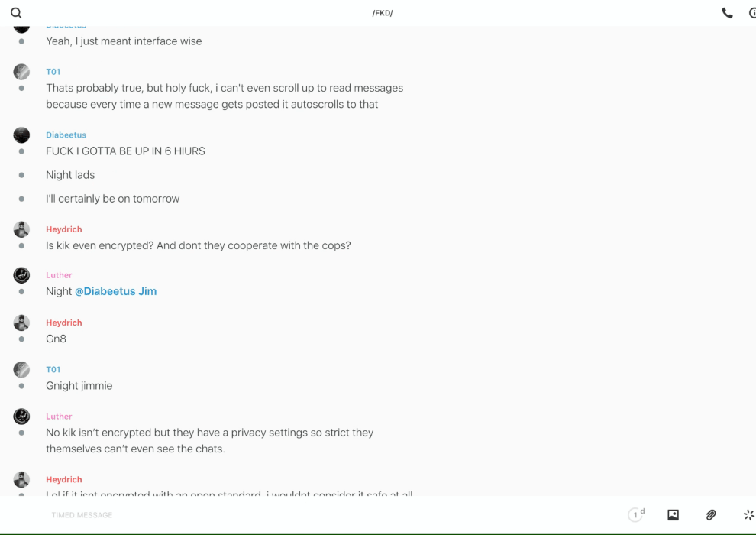Click the status dot beside 'Night lads'
This screenshot has height=535, width=756.
tap(21, 175)
